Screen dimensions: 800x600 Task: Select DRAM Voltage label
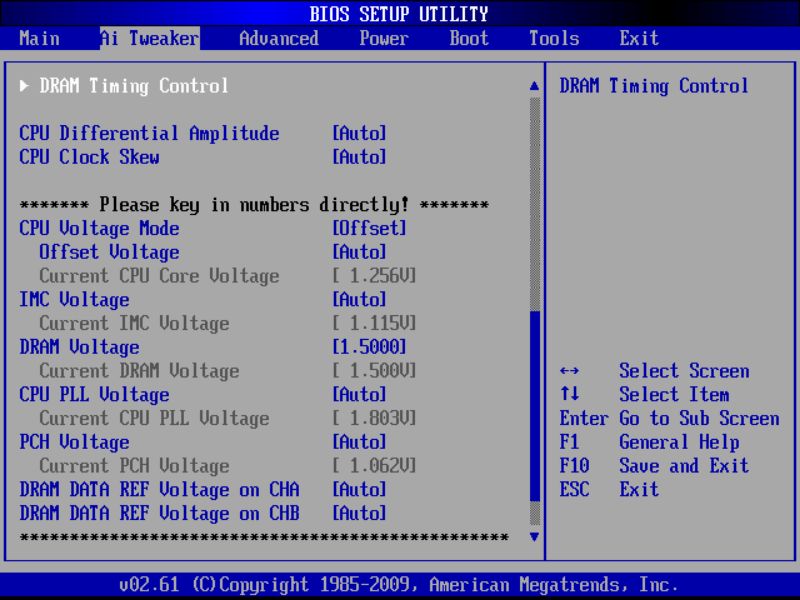[x=79, y=347]
